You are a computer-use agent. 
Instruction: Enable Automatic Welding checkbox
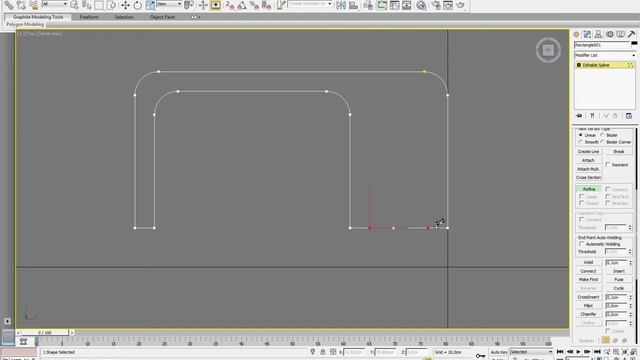(x=582, y=244)
